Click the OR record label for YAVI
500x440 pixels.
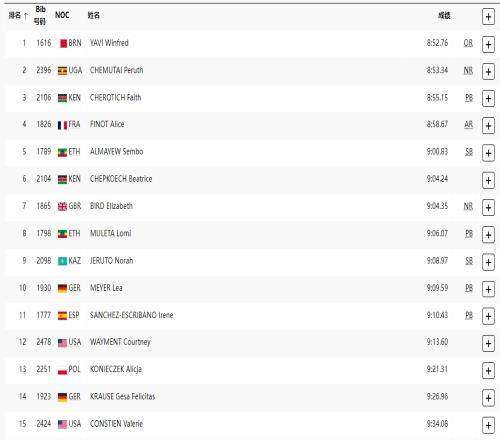pyautogui.click(x=468, y=43)
